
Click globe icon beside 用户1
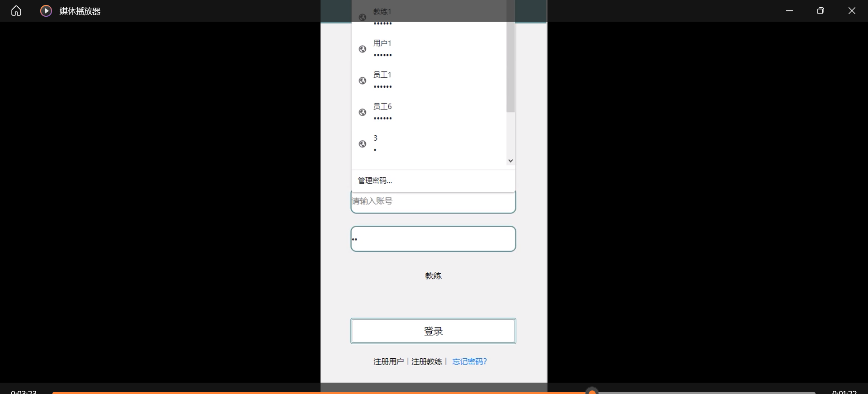[x=363, y=49]
